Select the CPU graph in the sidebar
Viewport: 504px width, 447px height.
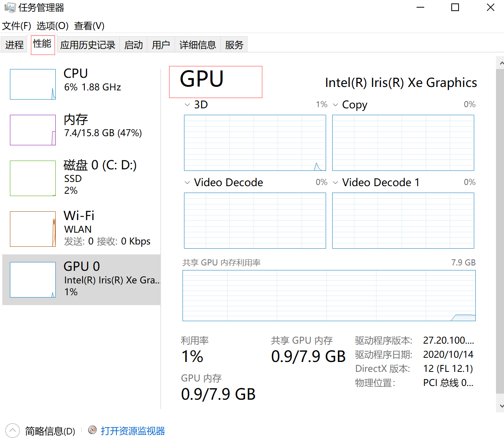tap(32, 84)
